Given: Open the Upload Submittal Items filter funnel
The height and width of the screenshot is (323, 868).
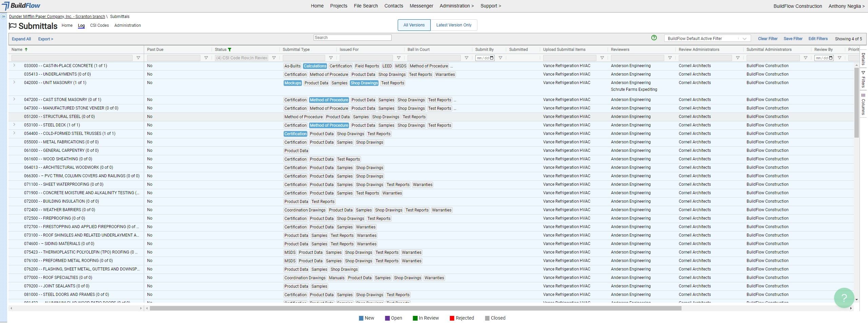Looking at the screenshot, I should tap(602, 58).
